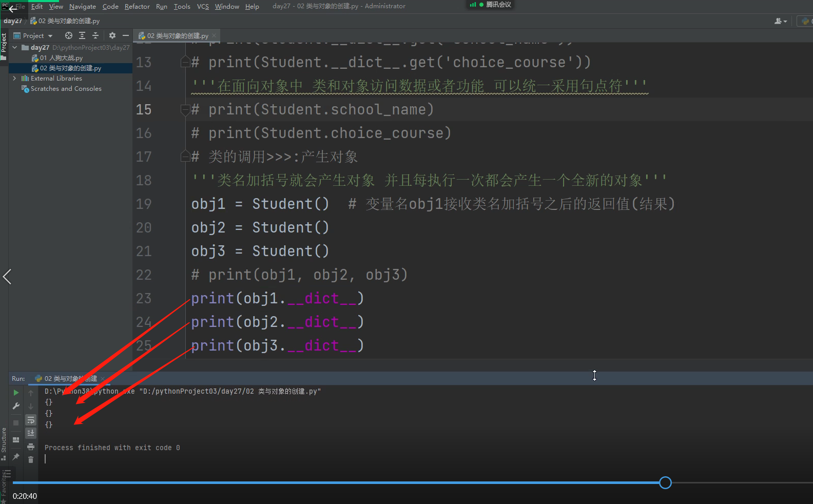Click the Print console output icon

coord(31,447)
